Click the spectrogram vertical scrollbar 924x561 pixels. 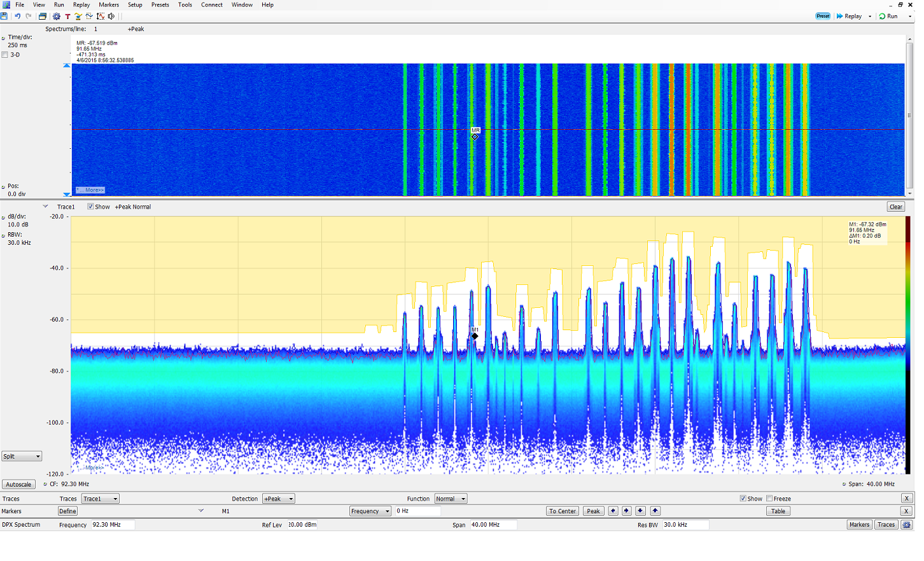click(x=909, y=116)
